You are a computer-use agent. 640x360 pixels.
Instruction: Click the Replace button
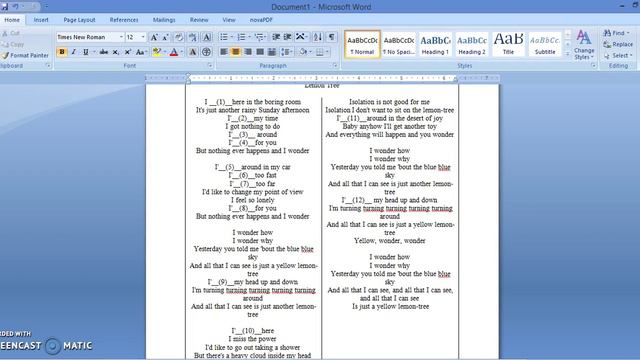coord(618,44)
